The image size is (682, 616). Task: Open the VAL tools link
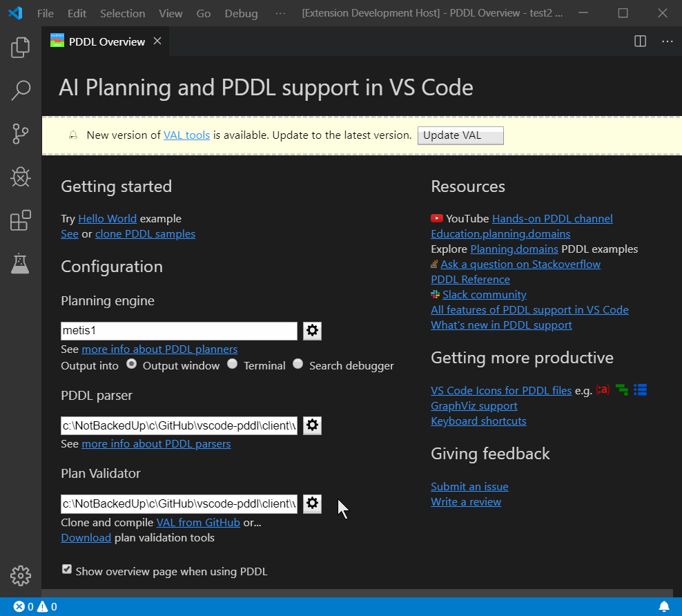(186, 135)
